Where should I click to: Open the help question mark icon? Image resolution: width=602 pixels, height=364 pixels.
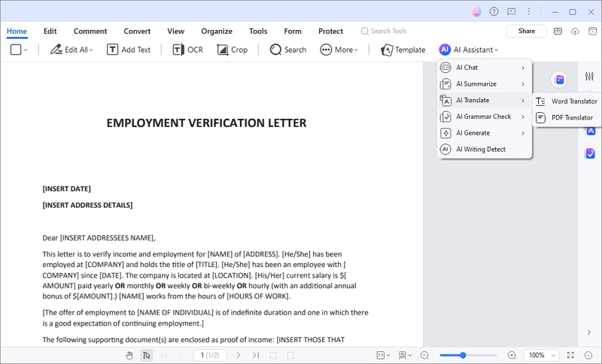pyautogui.click(x=494, y=12)
